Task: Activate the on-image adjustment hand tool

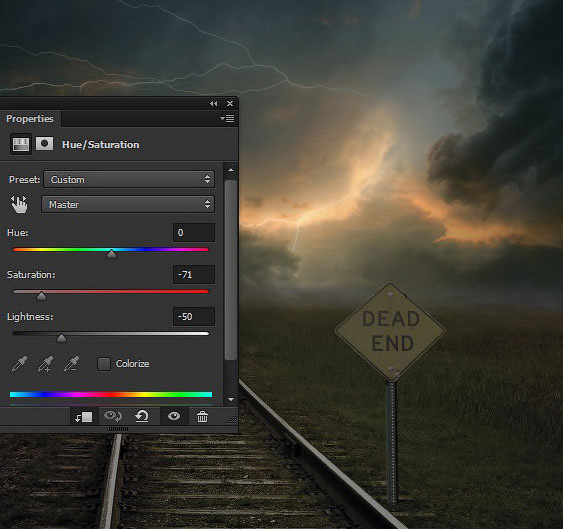Action: [19, 204]
